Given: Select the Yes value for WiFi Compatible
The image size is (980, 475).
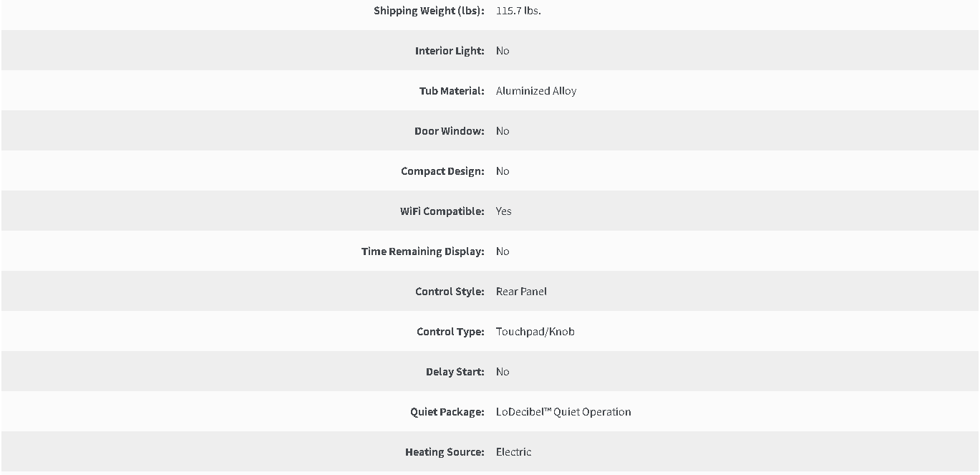Looking at the screenshot, I should (x=504, y=211).
